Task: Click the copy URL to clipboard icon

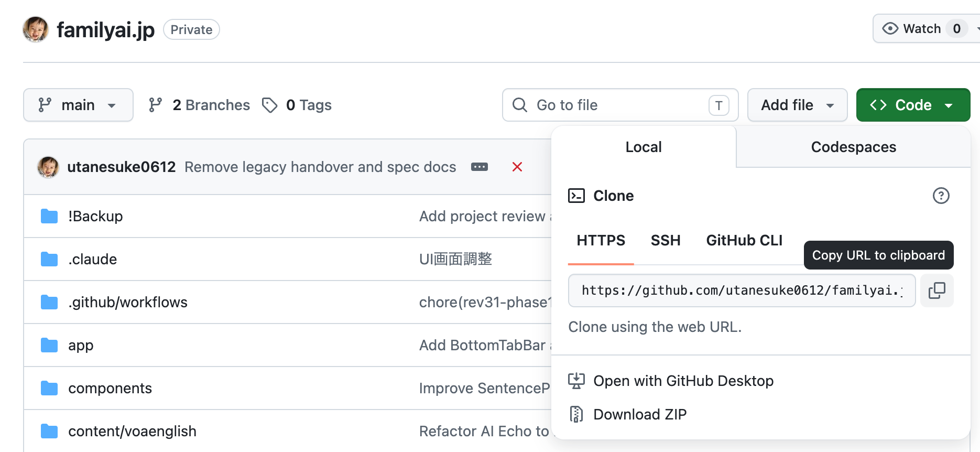Action: click(x=937, y=290)
